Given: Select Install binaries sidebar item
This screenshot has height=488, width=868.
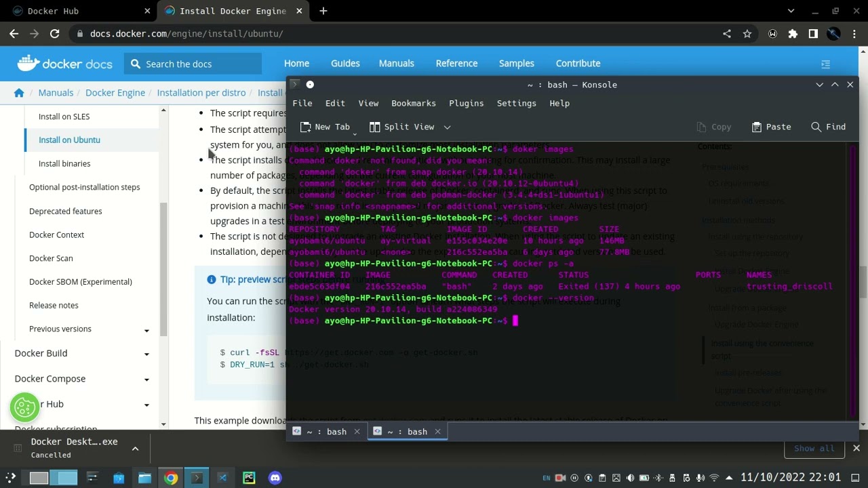Looking at the screenshot, I should [64, 163].
